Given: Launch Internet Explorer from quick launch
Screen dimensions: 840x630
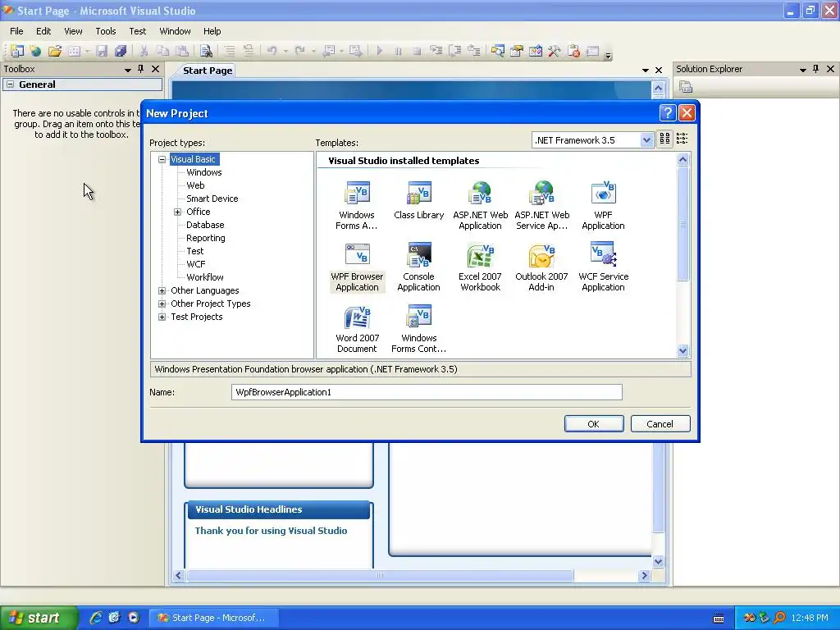Looking at the screenshot, I should 95,618.
